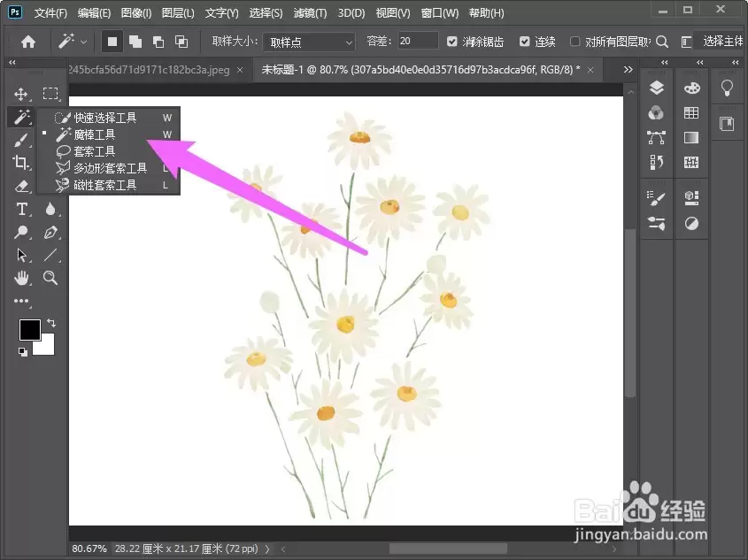Toggle the 消除锯齿 anti-alias checkbox
Screen dimensions: 748x560
(451, 42)
